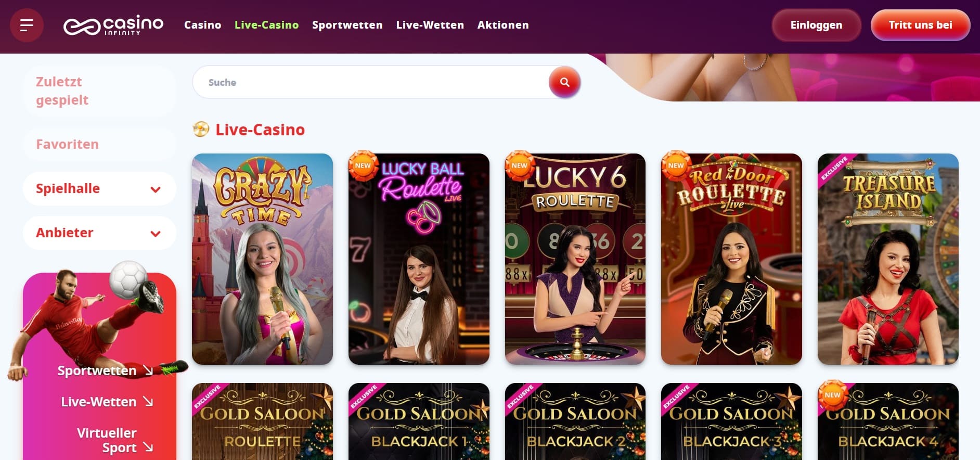Open the hamburger menu icon
The height and width of the screenshot is (460, 980).
pos(27,25)
